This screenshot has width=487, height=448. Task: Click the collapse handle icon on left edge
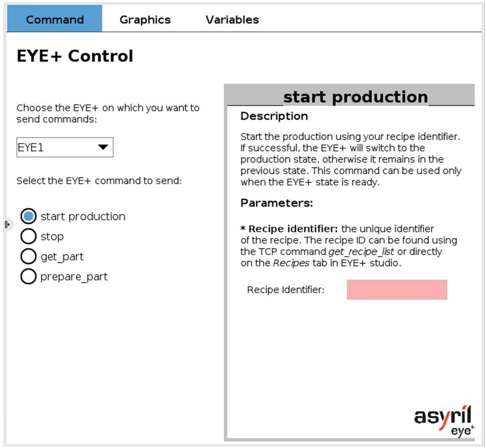pyautogui.click(x=7, y=224)
